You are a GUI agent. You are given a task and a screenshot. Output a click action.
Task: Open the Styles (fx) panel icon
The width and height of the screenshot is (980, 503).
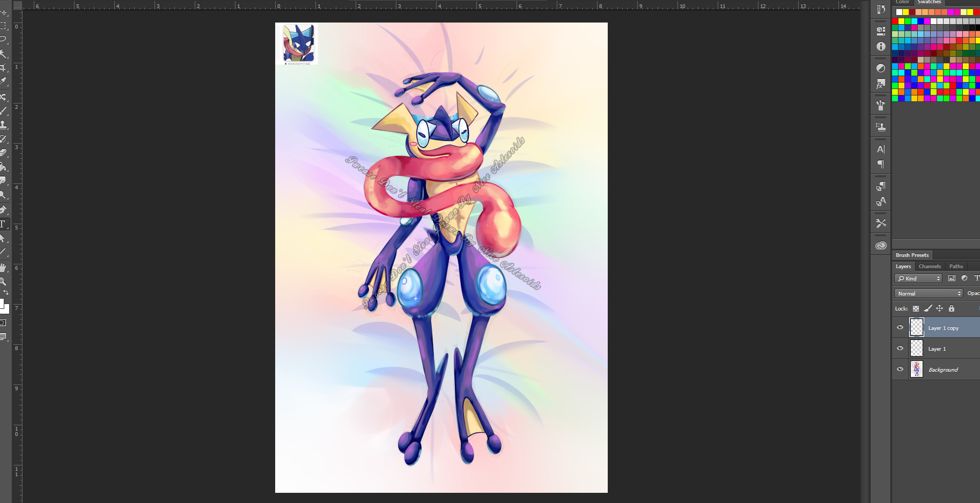(x=881, y=84)
